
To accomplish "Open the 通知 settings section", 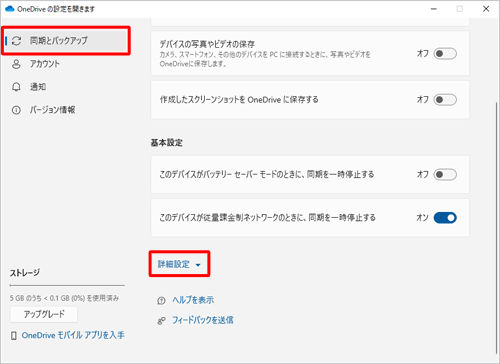I will (38, 87).
